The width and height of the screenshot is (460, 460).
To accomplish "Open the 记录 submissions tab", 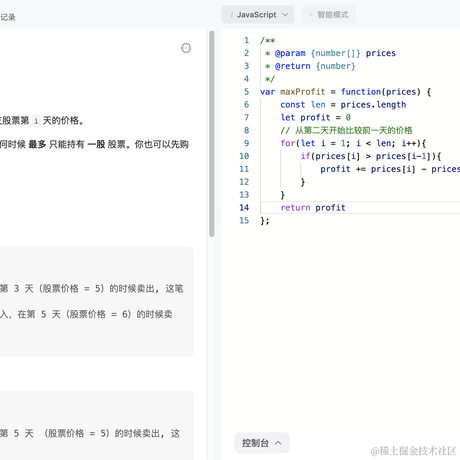I will point(8,17).
